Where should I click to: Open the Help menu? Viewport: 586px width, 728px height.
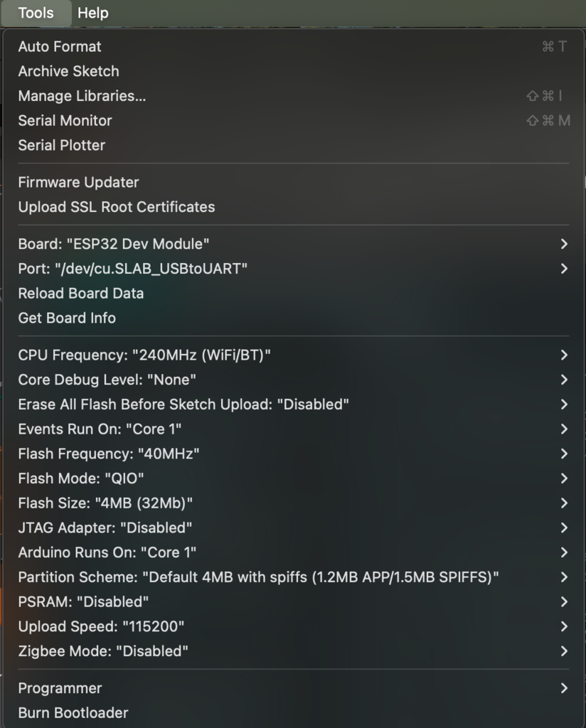(x=92, y=13)
